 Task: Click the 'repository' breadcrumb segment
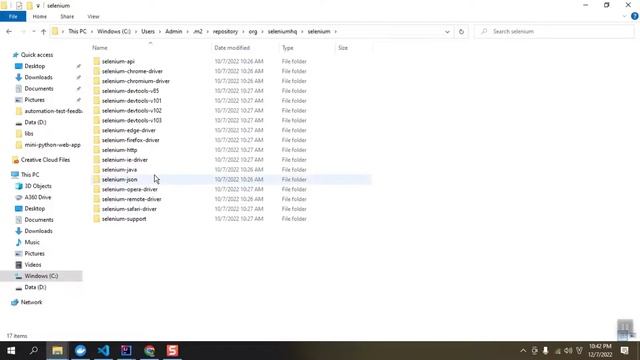click(x=225, y=31)
